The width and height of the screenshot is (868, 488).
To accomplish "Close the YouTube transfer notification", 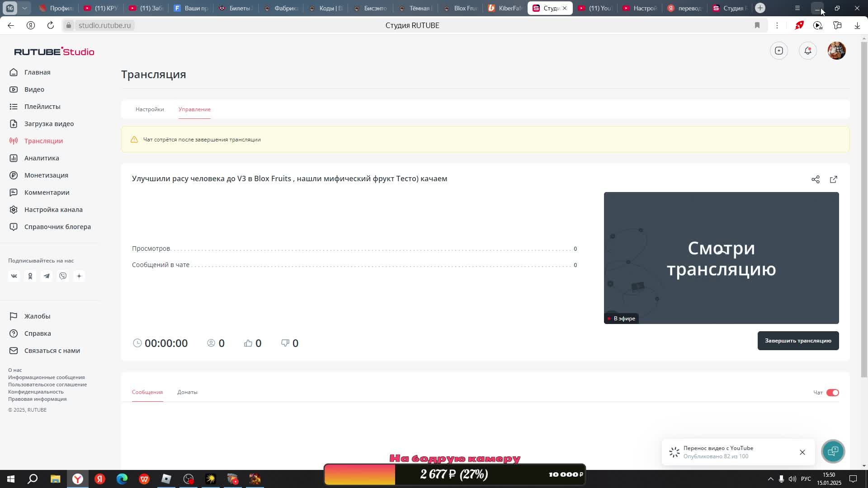I will (802, 452).
